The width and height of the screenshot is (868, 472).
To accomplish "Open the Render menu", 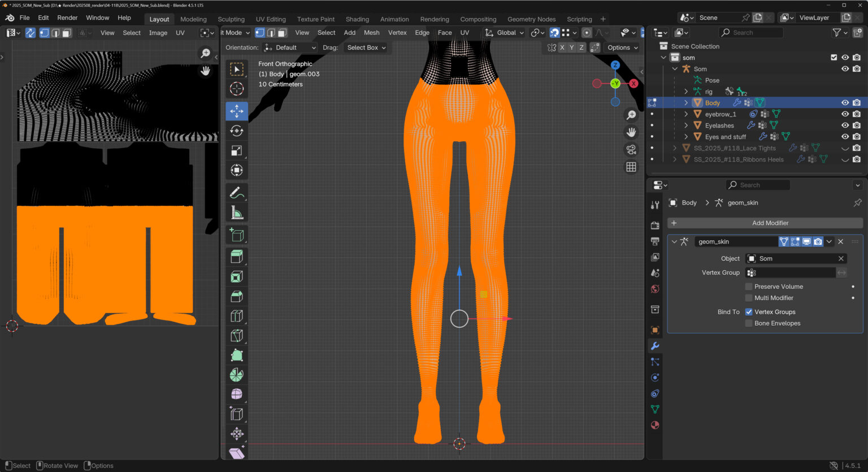I will pyautogui.click(x=67, y=18).
